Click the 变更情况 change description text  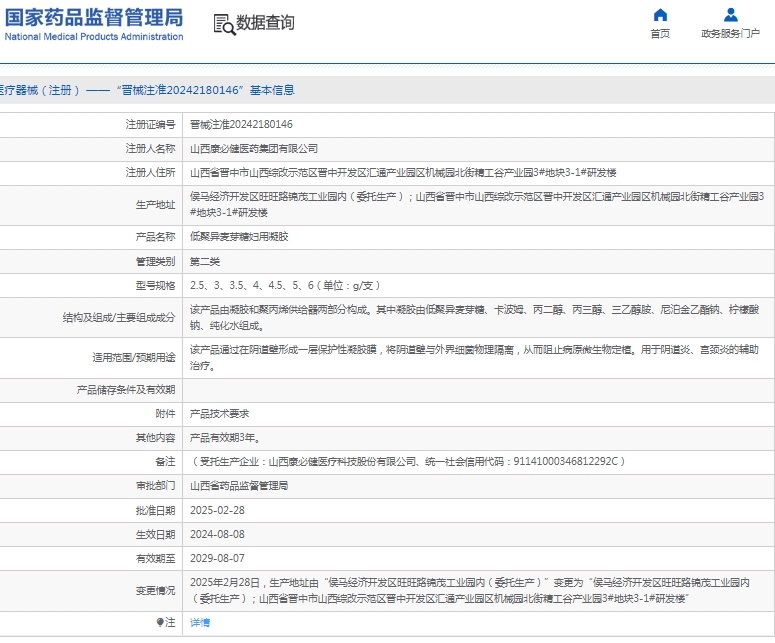tap(470, 591)
